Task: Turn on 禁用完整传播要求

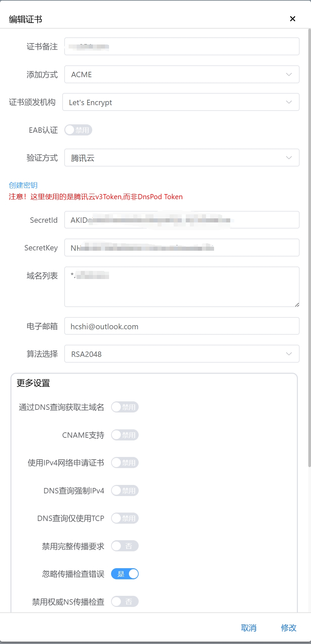Action: click(125, 546)
